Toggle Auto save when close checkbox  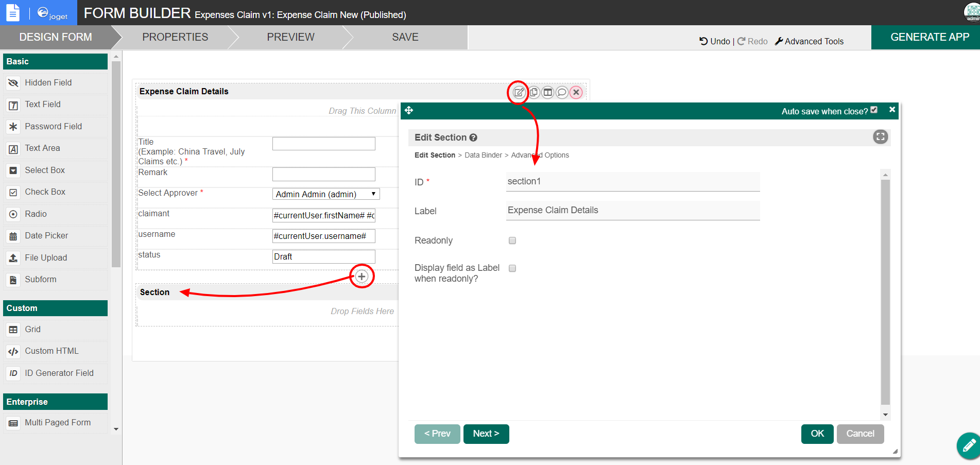pos(874,110)
